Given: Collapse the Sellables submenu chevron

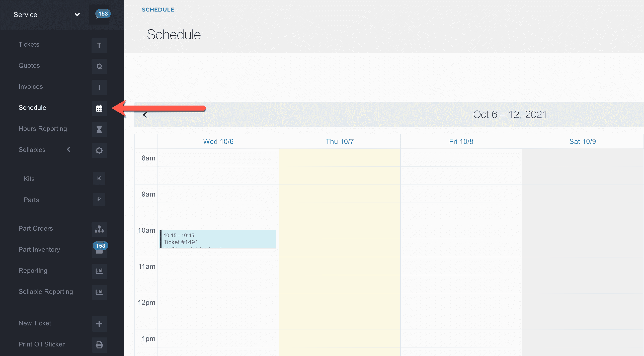Looking at the screenshot, I should click(68, 150).
